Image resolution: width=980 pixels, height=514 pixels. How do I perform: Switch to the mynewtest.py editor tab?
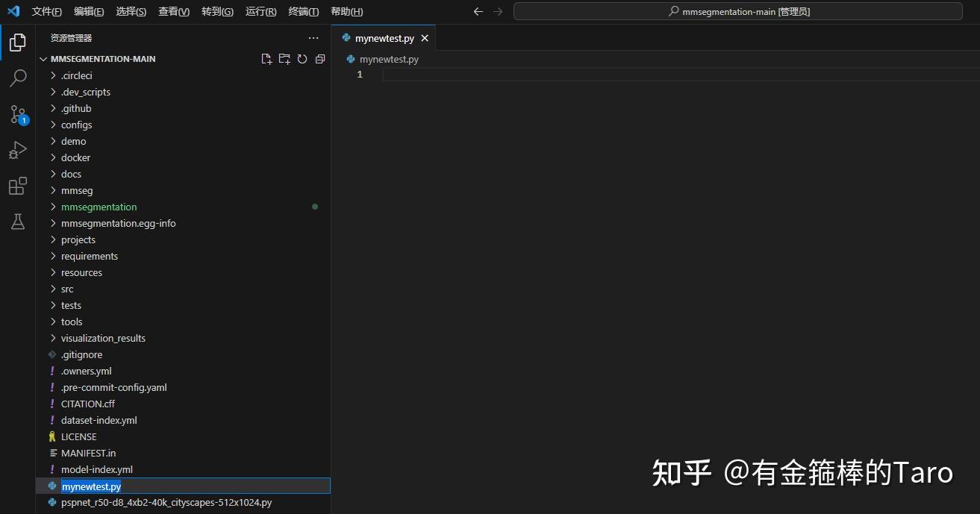click(x=383, y=37)
